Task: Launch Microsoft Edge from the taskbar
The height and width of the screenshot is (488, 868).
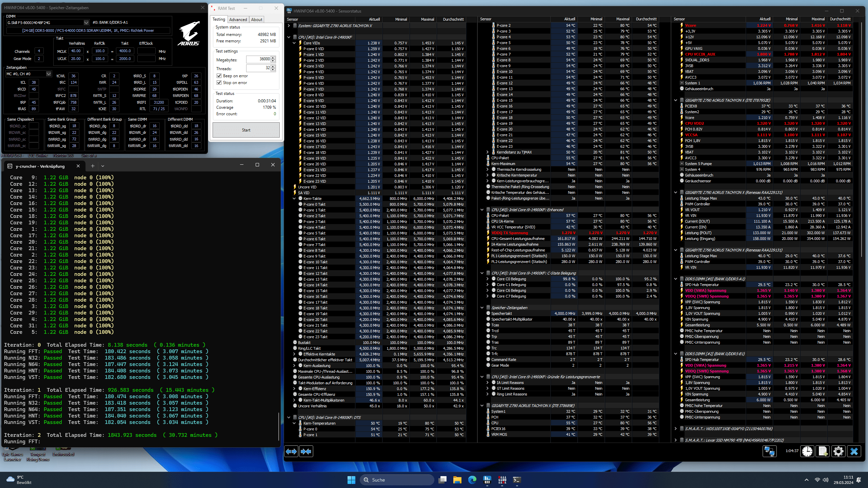Action: tap(472, 480)
